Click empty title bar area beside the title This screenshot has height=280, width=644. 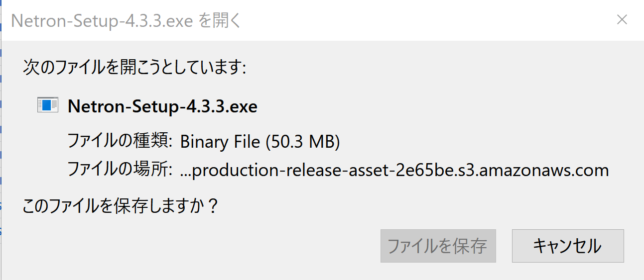tap(423, 20)
